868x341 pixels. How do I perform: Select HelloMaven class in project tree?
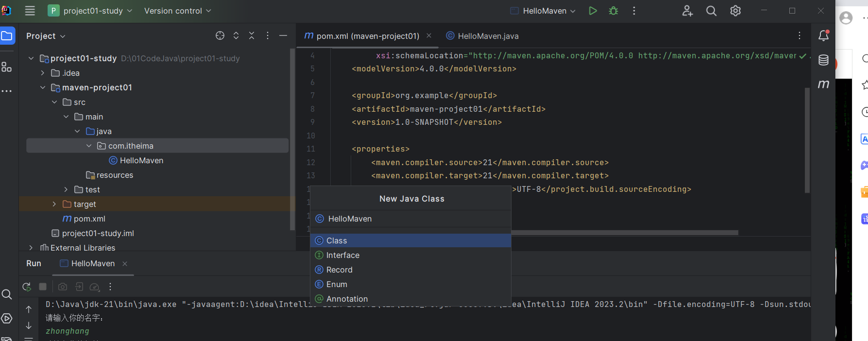136,160
